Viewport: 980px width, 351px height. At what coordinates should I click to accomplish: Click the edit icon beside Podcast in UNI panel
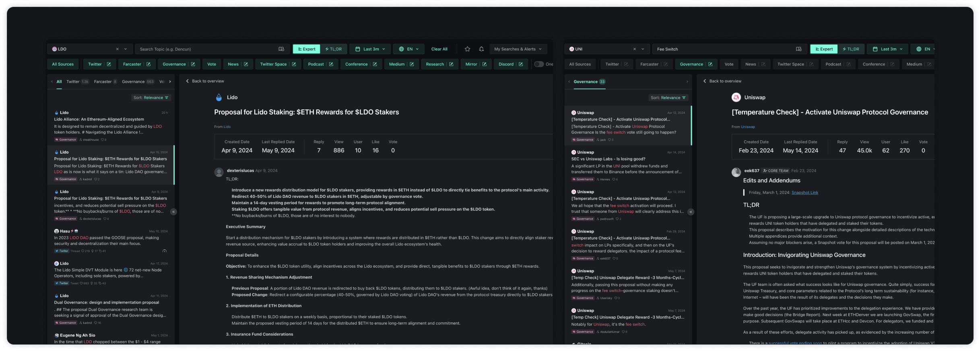pos(848,64)
